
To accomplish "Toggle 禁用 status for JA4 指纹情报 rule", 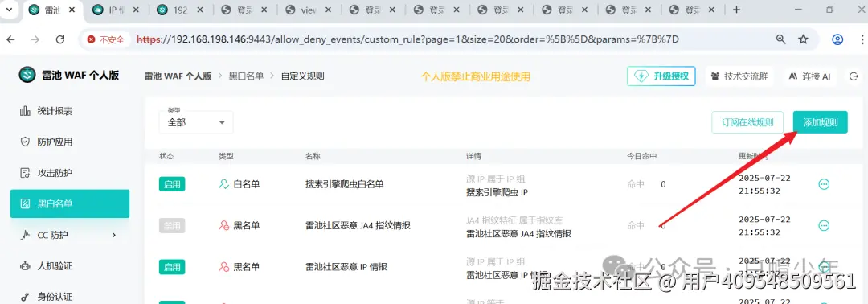I will (x=172, y=225).
